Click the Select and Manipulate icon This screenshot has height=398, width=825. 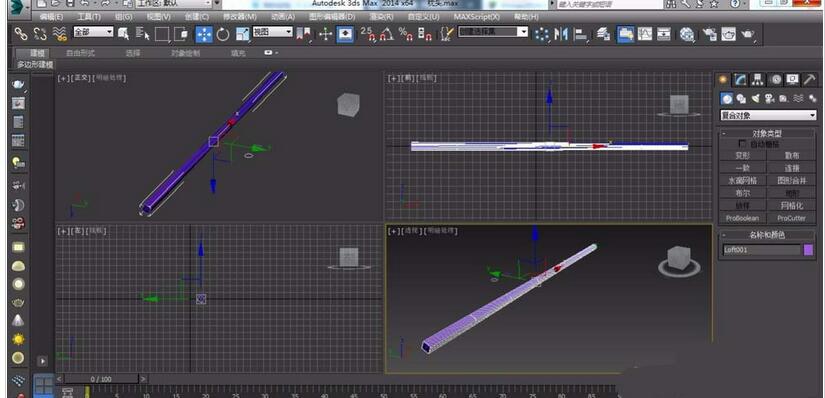(326, 35)
